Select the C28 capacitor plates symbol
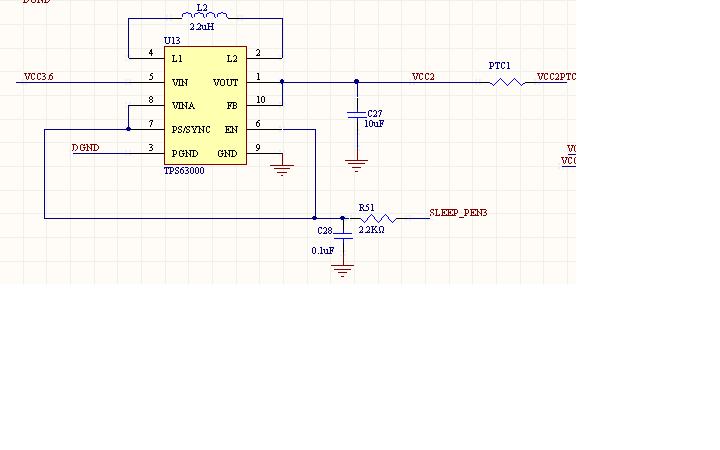This screenshot has width=720, height=450. 343,236
